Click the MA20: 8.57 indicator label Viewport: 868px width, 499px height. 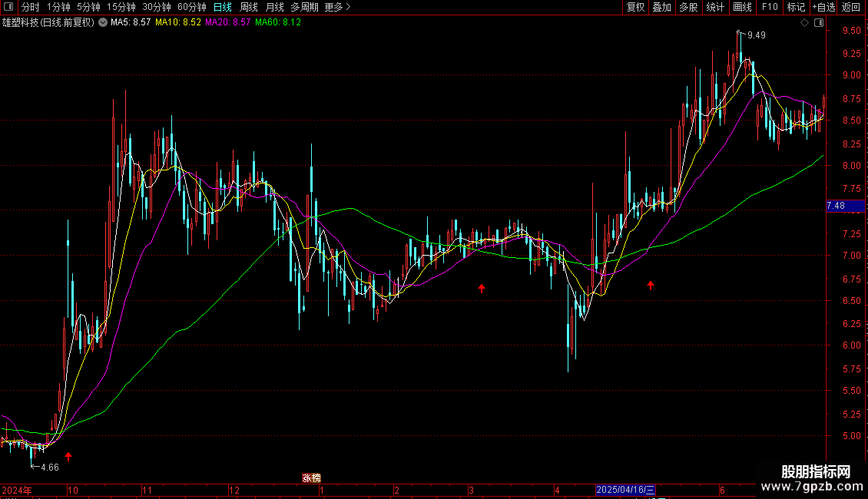227,23
